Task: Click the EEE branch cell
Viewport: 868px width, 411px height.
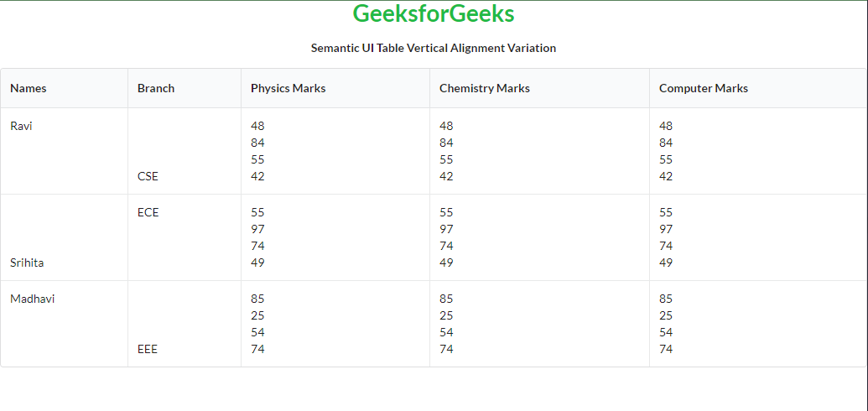Action: coord(148,349)
